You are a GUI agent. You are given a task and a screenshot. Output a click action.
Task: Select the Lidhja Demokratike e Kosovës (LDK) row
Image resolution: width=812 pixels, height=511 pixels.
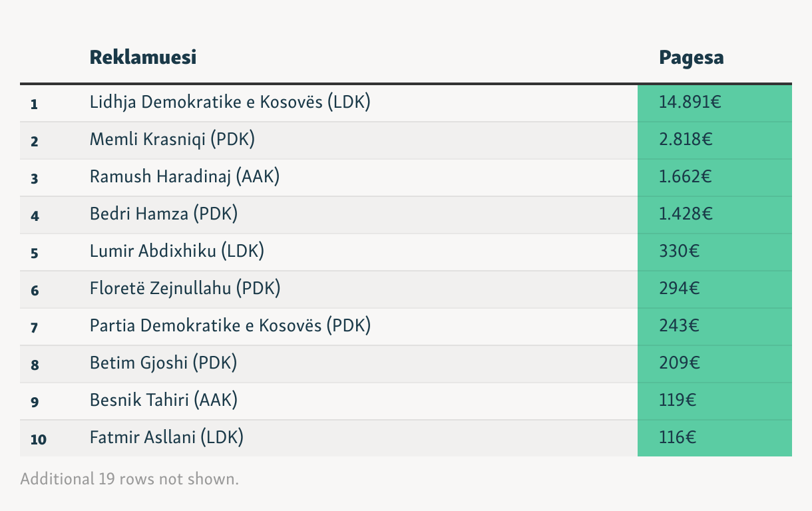tap(406, 102)
